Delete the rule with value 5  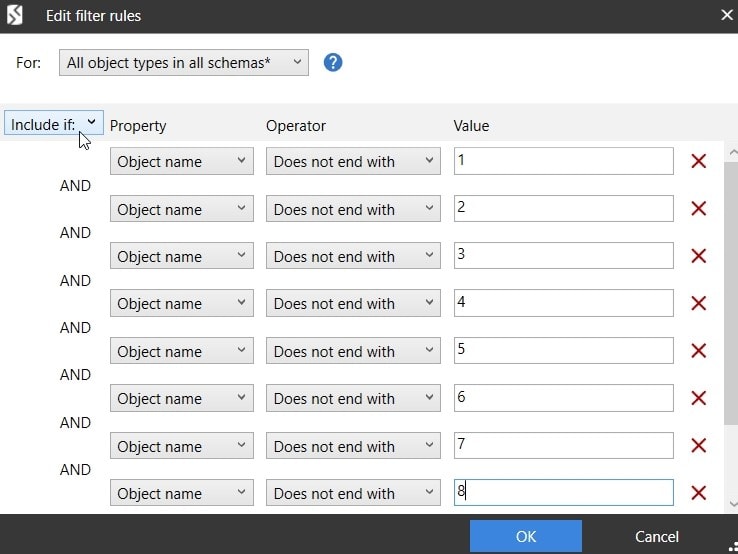(698, 350)
